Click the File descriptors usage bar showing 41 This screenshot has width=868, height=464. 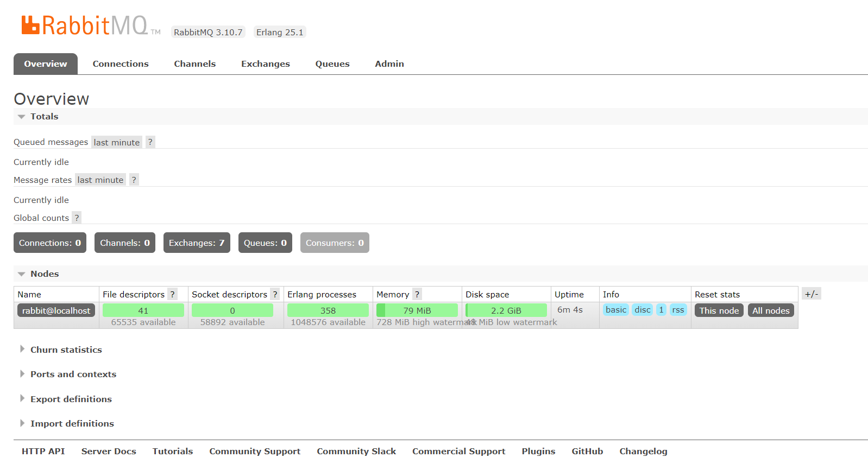click(x=143, y=310)
